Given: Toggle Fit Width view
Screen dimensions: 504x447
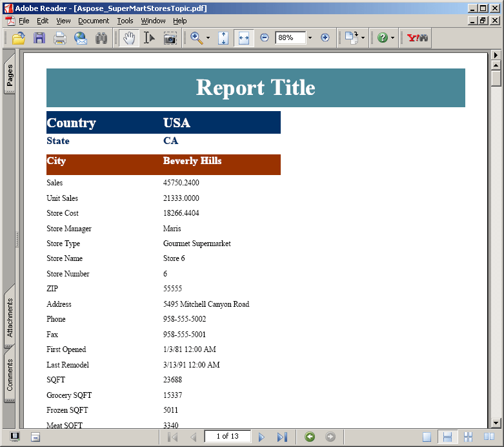Looking at the screenshot, I should [244, 38].
